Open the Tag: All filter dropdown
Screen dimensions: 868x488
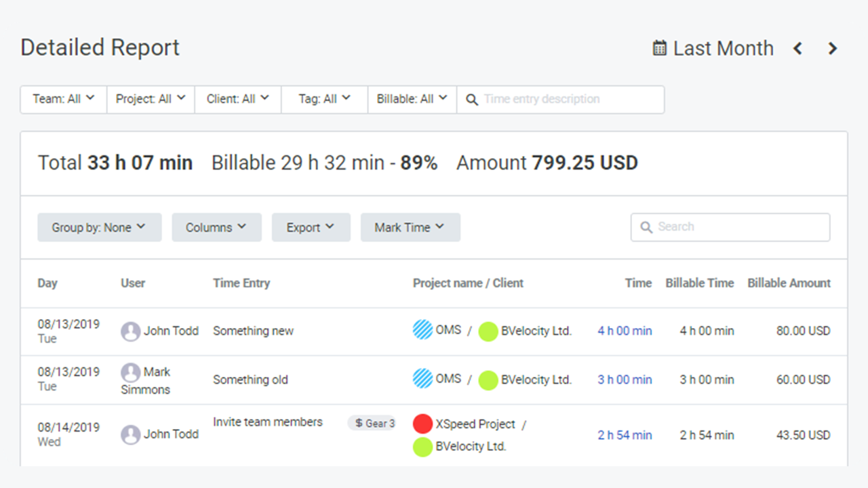tap(324, 99)
